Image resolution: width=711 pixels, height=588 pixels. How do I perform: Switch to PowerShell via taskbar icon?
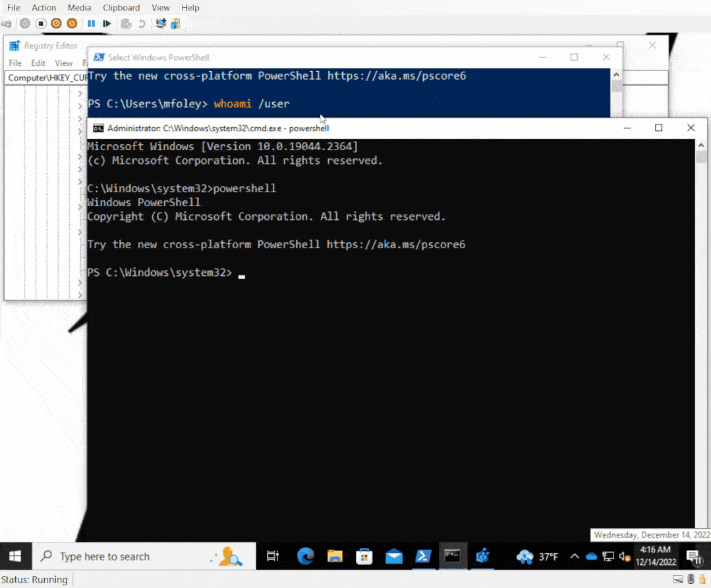tap(423, 556)
